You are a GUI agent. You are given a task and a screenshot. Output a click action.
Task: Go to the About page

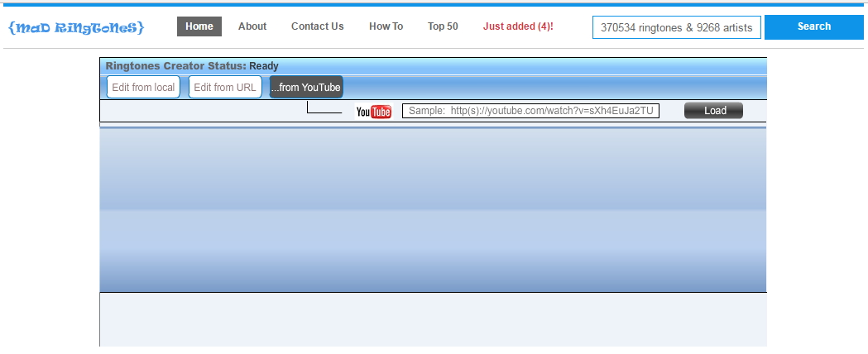pyautogui.click(x=252, y=26)
